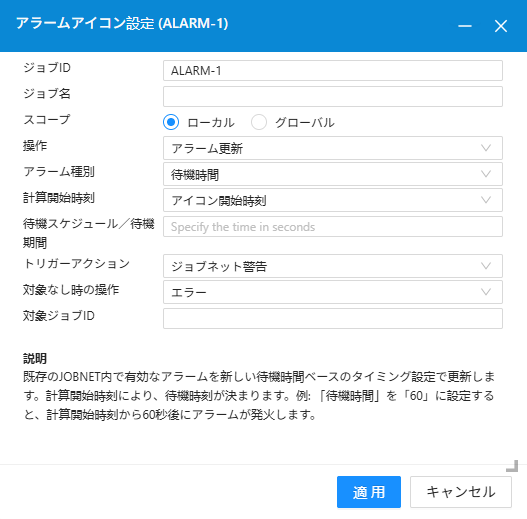Click the ジョブID field containing ALARM-1
This screenshot has width=527, height=519.
(x=333, y=71)
